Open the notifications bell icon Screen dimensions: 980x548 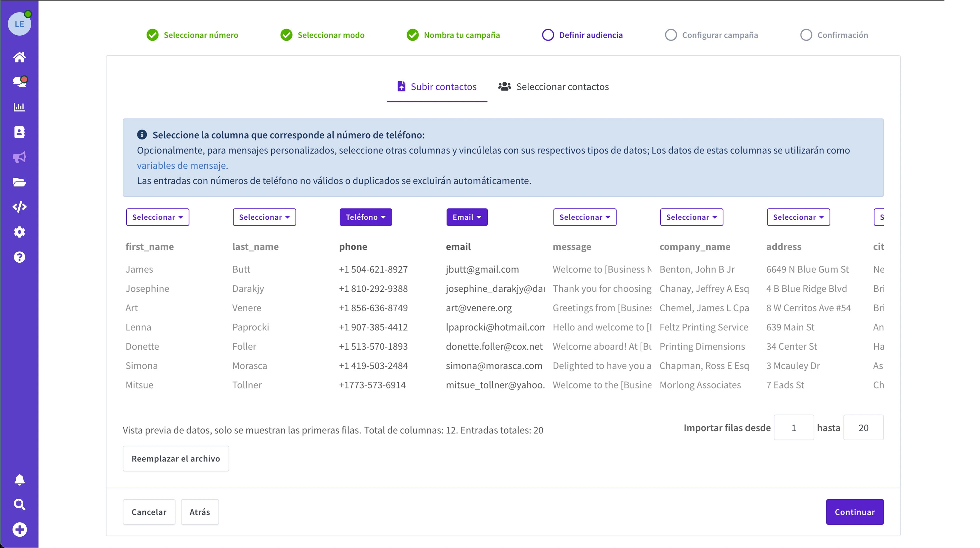click(20, 479)
